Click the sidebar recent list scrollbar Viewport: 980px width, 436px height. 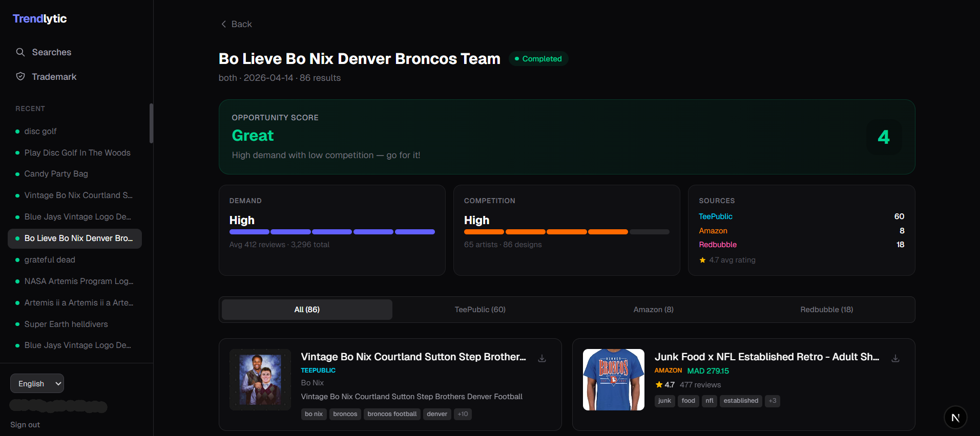pos(151,123)
